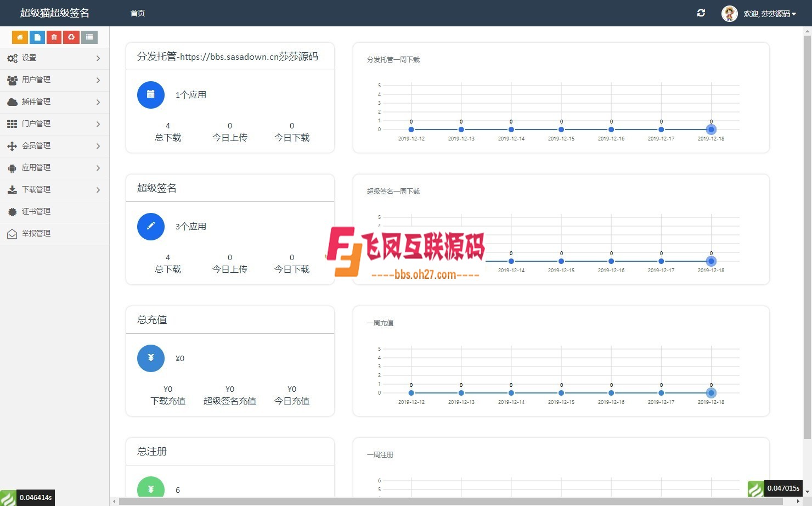The height and width of the screenshot is (506, 812).
Task: Click the green leaf debug icon bottom-left
Action: [x=8, y=498]
